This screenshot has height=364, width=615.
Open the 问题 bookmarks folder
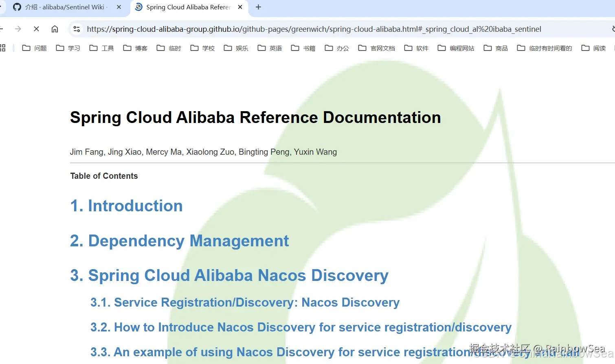pyautogui.click(x=35, y=48)
